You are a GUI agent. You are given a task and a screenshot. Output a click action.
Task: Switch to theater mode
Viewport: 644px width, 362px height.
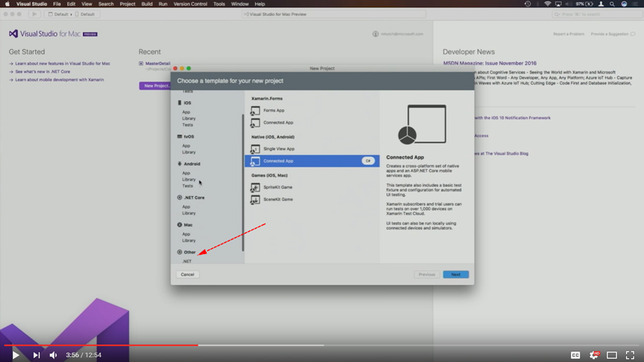tap(612, 355)
